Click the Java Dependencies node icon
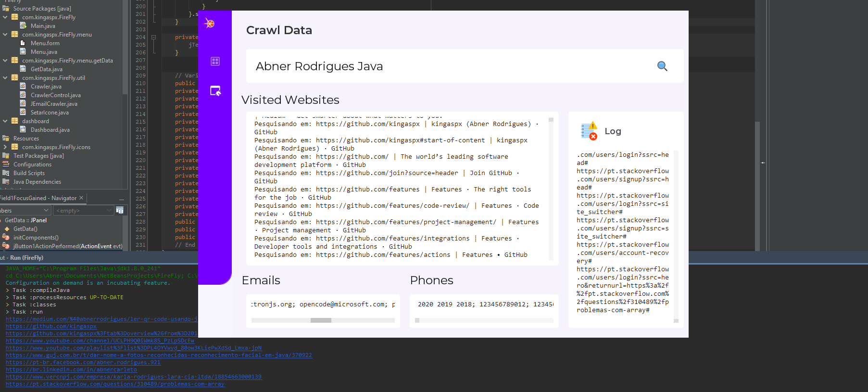The image size is (868, 392). [6, 181]
